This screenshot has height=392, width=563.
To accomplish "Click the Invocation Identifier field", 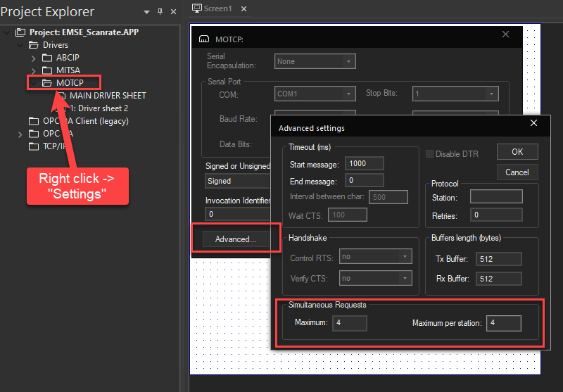I will coord(239,215).
